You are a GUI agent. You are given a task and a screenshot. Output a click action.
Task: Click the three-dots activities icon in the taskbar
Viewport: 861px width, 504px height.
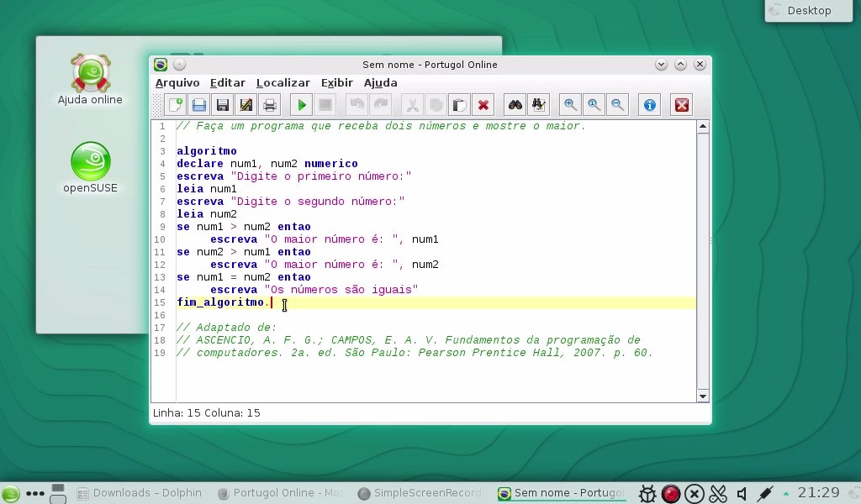35,493
